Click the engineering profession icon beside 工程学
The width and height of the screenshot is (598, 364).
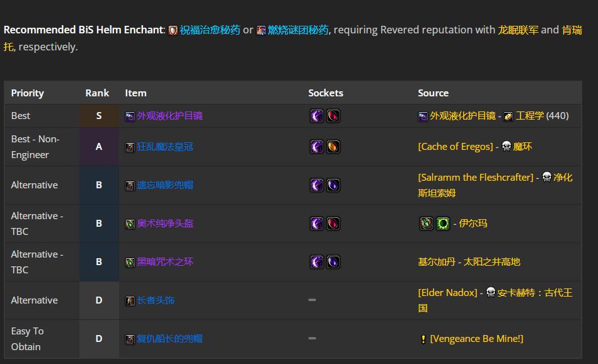508,117
